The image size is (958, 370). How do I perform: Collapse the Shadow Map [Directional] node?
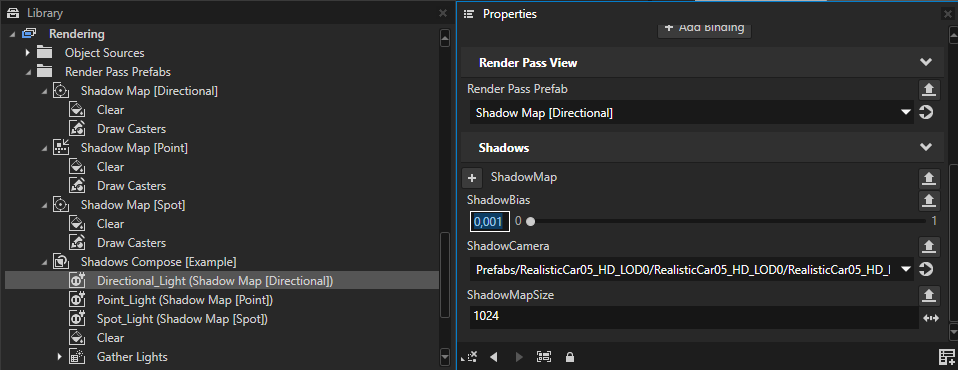coord(44,91)
